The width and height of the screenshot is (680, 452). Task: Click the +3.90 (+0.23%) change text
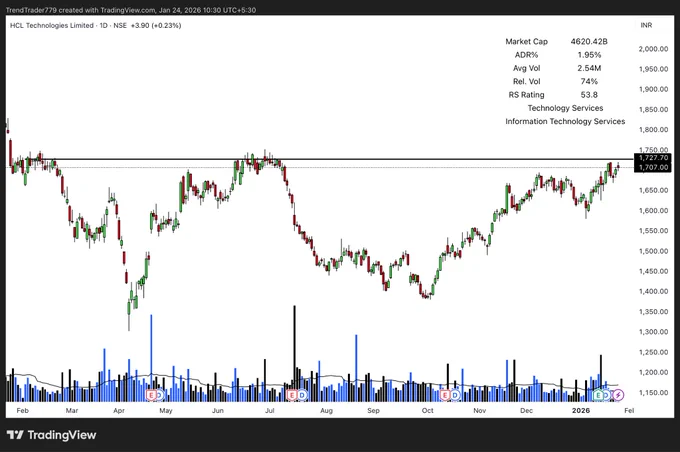156,26
